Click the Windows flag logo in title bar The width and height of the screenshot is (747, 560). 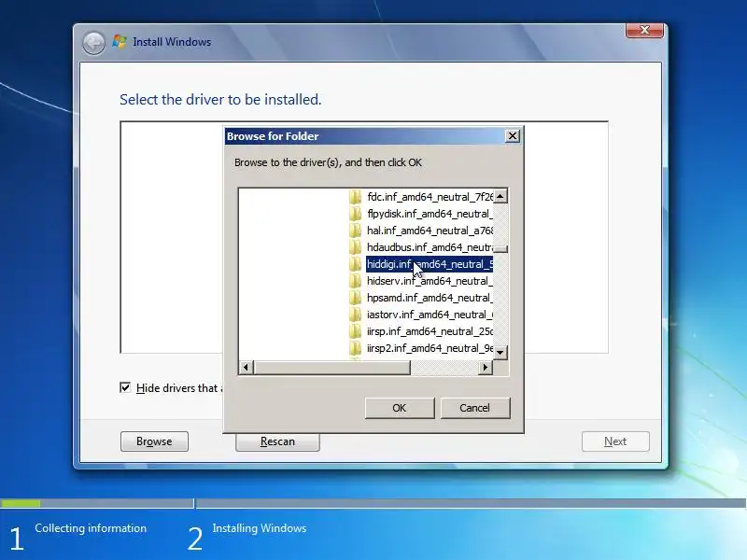(120, 41)
